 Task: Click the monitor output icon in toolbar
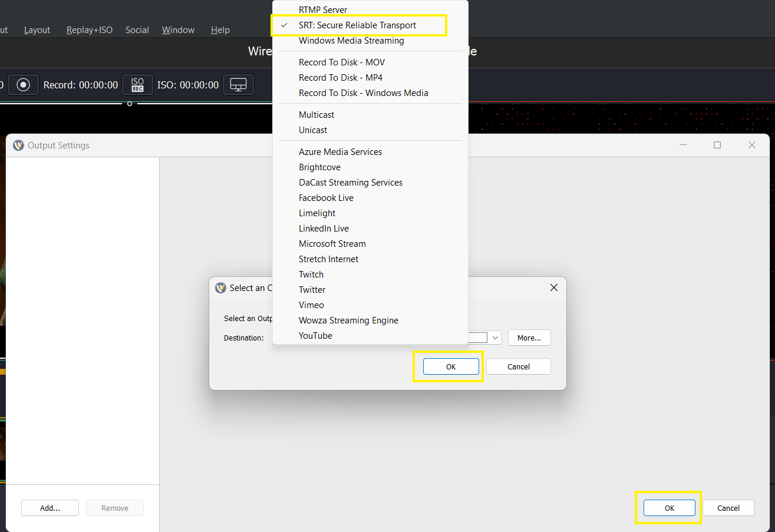[238, 85]
